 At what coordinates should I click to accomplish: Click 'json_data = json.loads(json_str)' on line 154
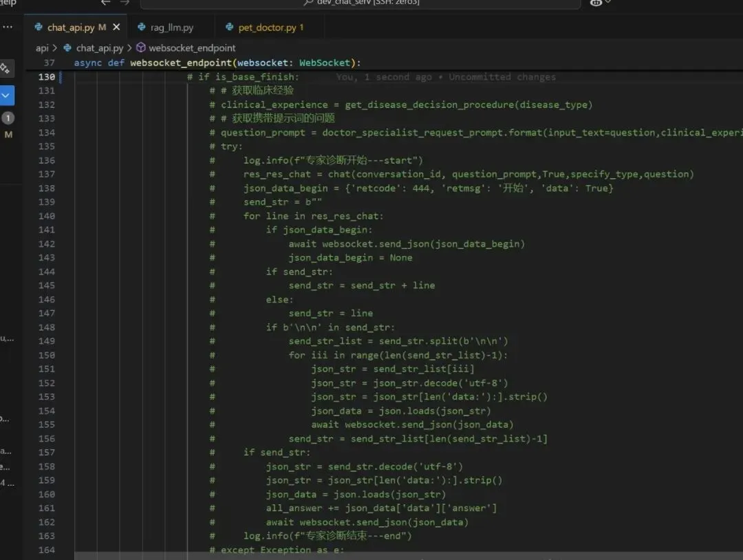pos(401,411)
